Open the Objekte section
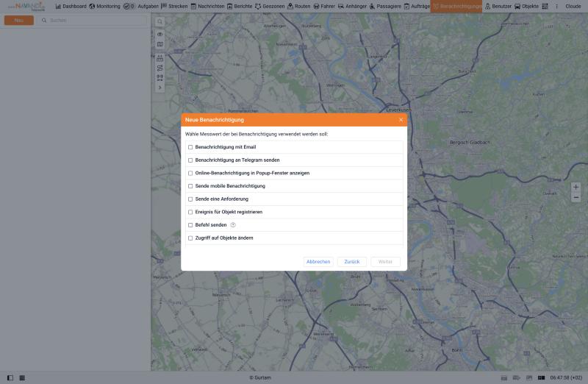The image size is (588, 384). point(526,7)
